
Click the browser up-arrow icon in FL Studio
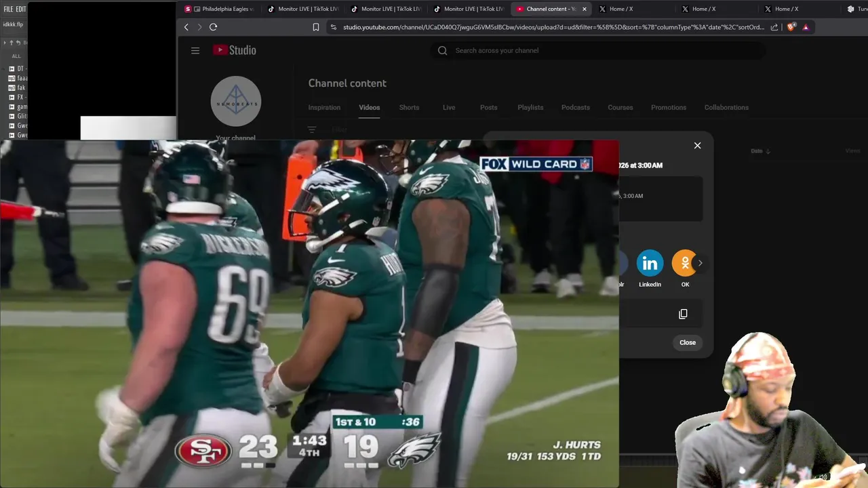pos(11,43)
